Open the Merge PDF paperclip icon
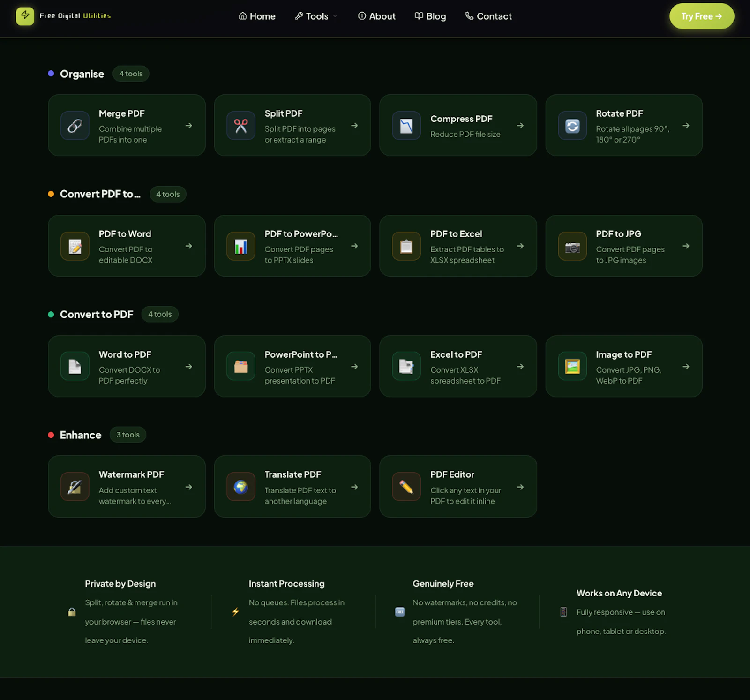Image resolution: width=750 pixels, height=700 pixels. 75,126
